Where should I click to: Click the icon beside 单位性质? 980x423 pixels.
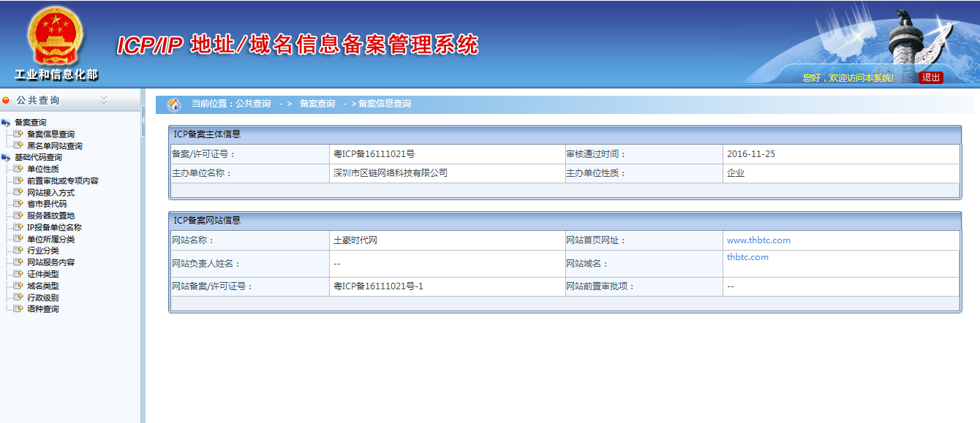[x=20, y=169]
